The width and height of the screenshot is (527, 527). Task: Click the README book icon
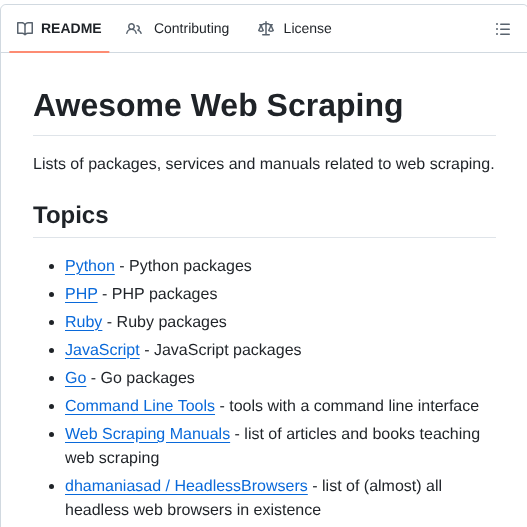coord(25,29)
